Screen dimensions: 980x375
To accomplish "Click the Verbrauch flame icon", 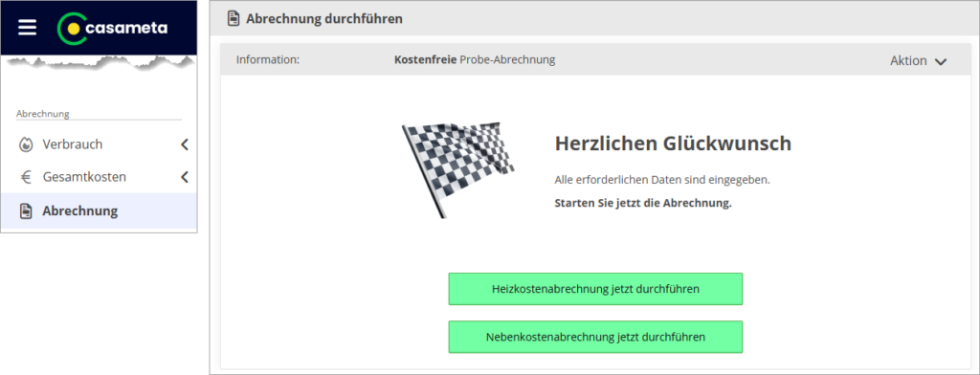I will [x=26, y=144].
